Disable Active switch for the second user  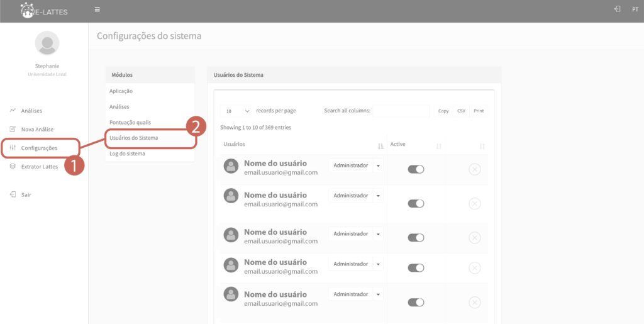click(416, 203)
